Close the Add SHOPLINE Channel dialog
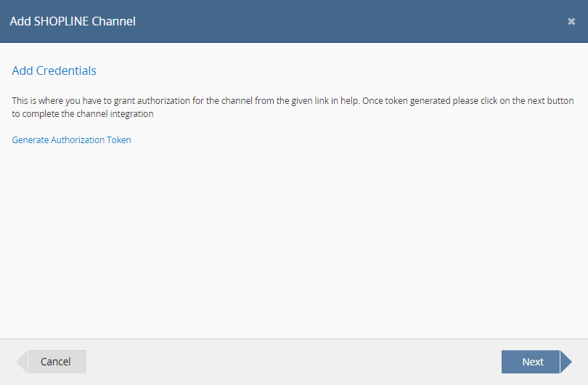 571,21
